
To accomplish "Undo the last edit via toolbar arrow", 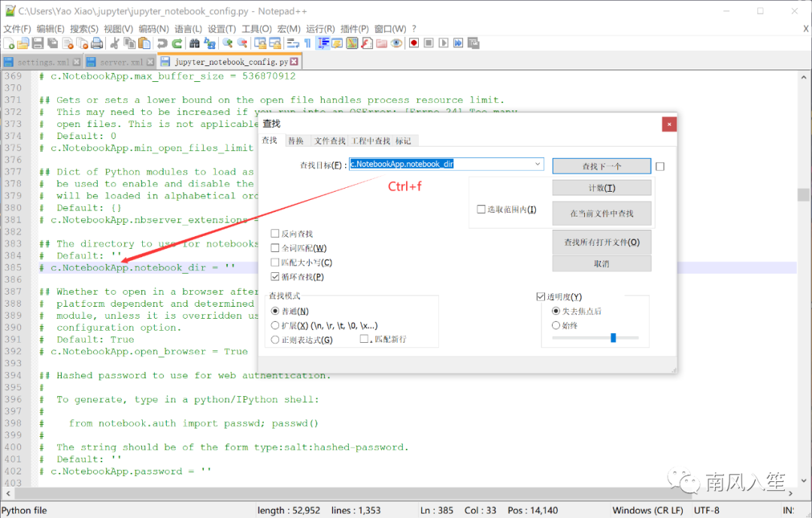I will [x=162, y=43].
